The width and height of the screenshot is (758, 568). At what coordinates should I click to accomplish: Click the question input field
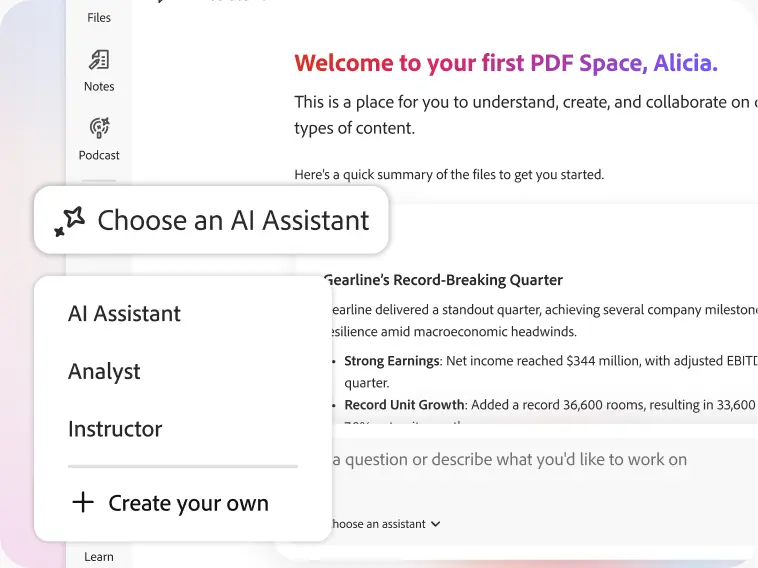pos(510,460)
